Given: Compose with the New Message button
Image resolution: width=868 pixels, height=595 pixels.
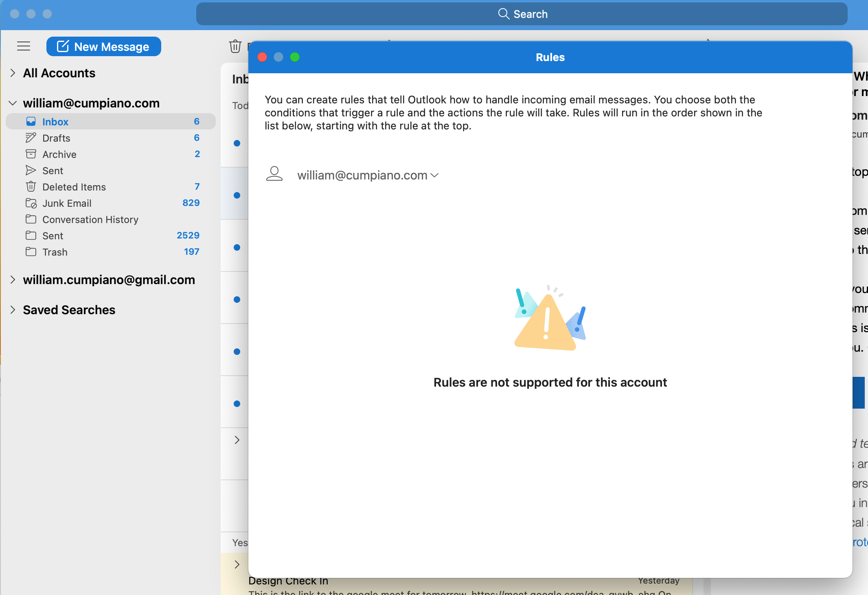Looking at the screenshot, I should coord(103,47).
